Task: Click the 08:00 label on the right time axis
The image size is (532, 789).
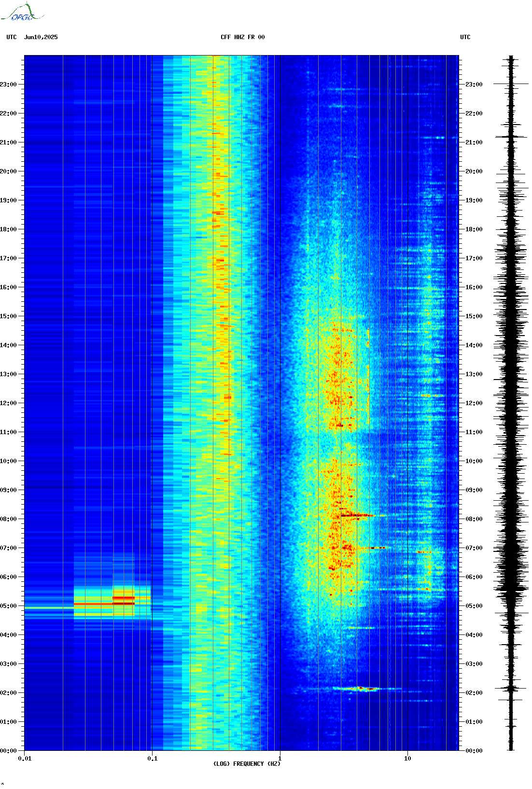Action: (474, 519)
